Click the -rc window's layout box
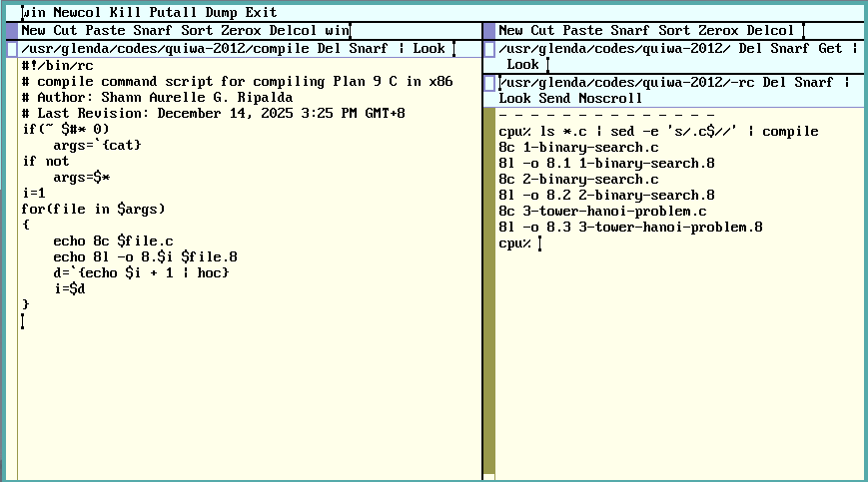The image size is (868, 482). coord(489,84)
